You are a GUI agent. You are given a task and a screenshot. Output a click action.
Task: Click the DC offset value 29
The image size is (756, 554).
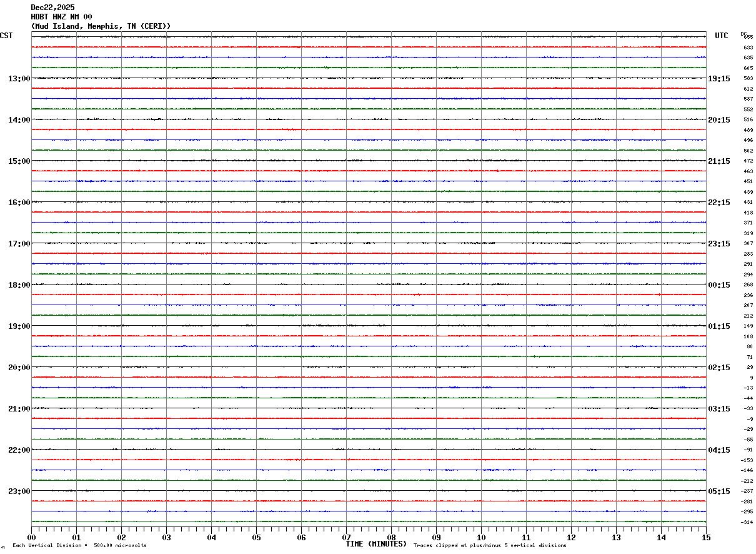[750, 368]
